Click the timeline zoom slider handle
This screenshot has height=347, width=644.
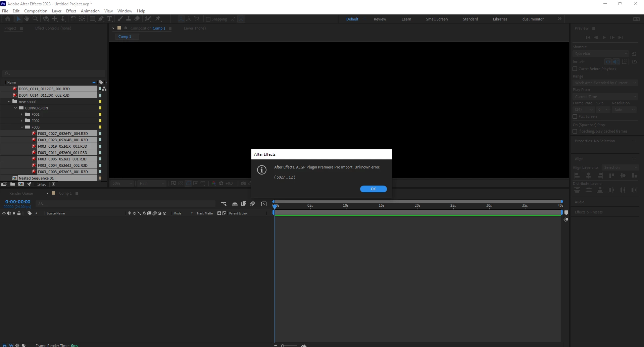click(283, 345)
